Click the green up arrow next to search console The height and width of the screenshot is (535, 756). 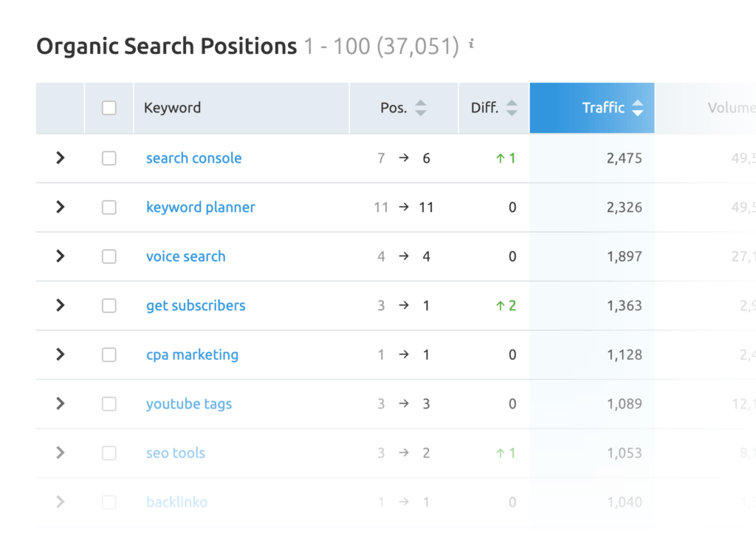coord(501,157)
